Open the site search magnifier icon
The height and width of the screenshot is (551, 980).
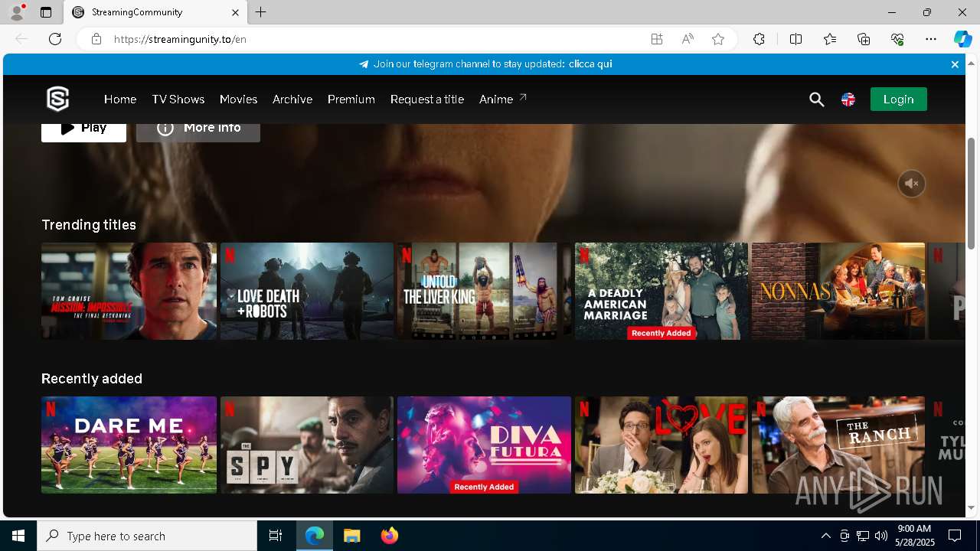click(x=817, y=99)
